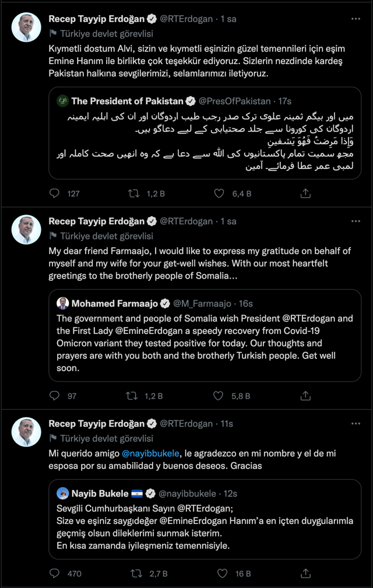Retweet the tweet quoting Mohamed Farmaajo

[133, 396]
